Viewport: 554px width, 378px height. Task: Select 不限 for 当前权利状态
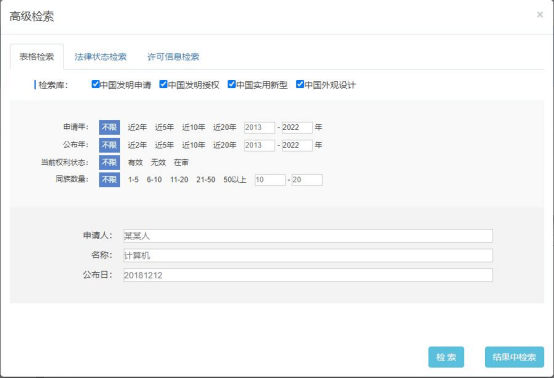tap(109, 163)
